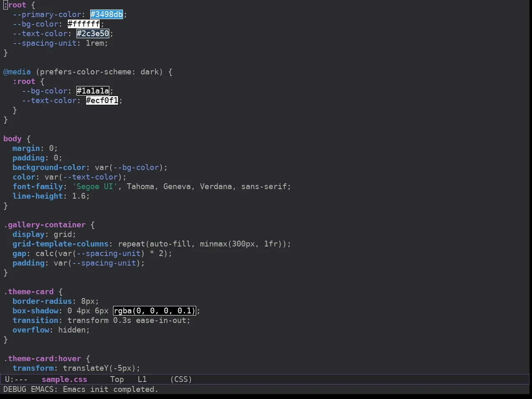The width and height of the screenshot is (532, 399).
Task: Click the rgba(0, 0, 0, 0.1) value
Action: click(x=155, y=311)
